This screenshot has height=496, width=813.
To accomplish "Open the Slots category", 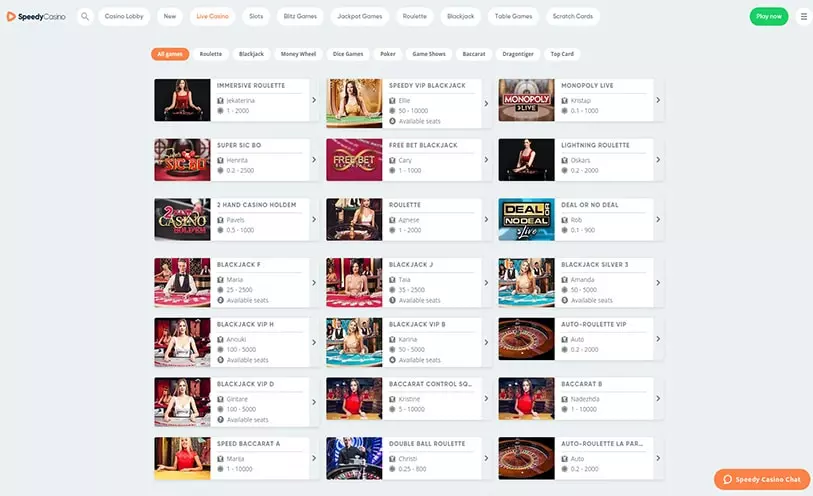I will (x=256, y=17).
